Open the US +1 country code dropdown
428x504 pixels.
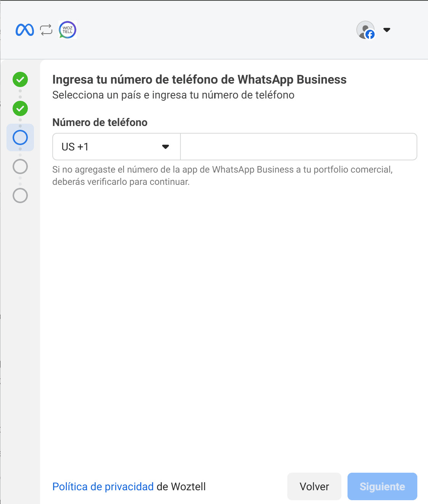[116, 147]
